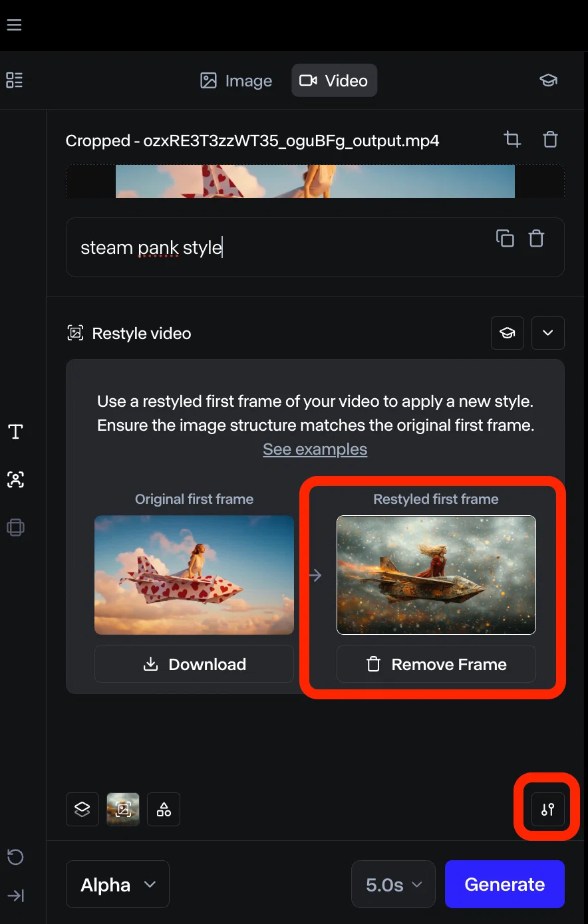
Task: Open the advanced settings sliders button
Action: 547,810
